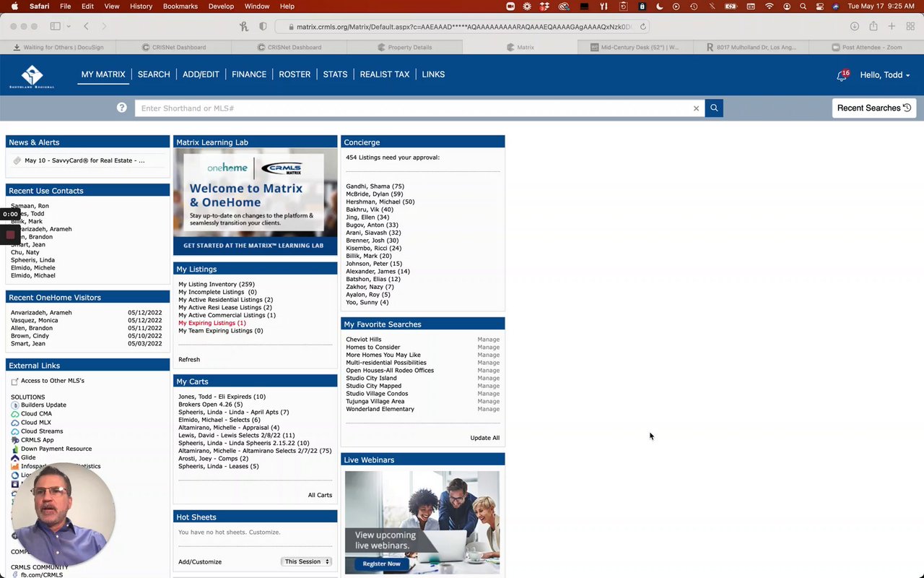The image size is (924, 578).
Task: Click the Wi-Fi icon in menu bar
Action: [770, 7]
